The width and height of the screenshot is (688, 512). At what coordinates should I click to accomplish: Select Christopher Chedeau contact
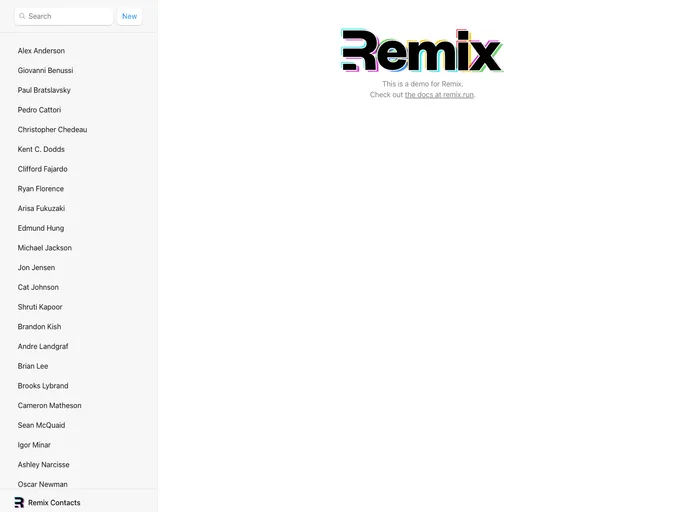[52, 130]
